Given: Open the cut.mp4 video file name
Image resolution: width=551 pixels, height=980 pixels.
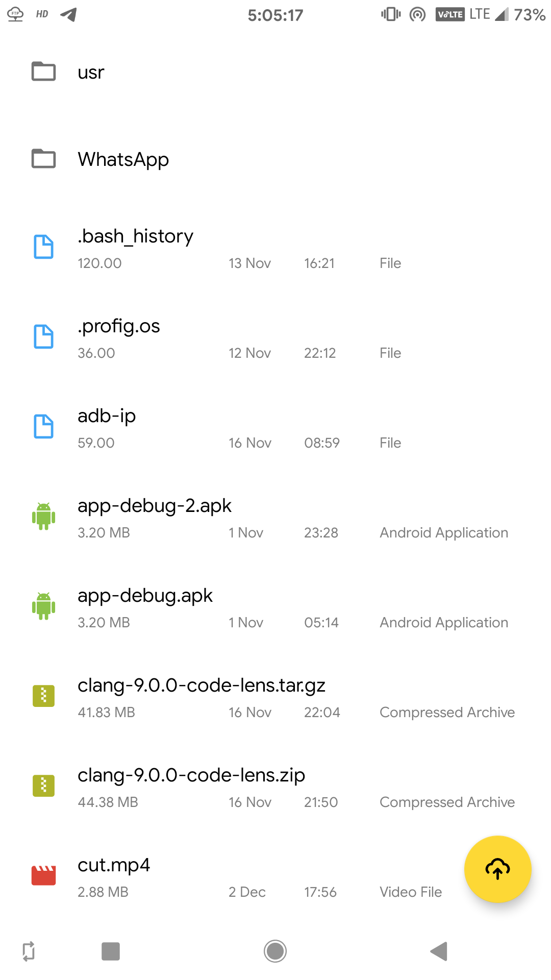Looking at the screenshot, I should coord(114,865).
